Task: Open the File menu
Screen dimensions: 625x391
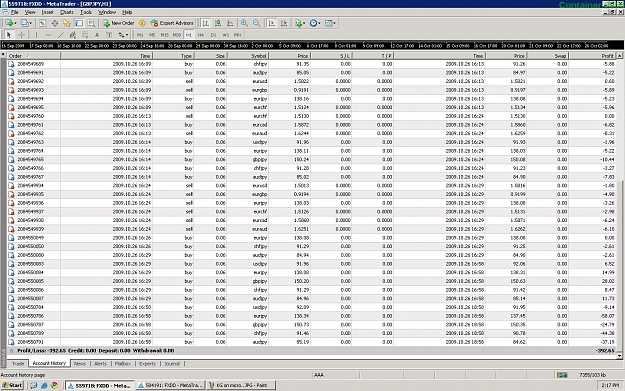Action: click(14, 12)
